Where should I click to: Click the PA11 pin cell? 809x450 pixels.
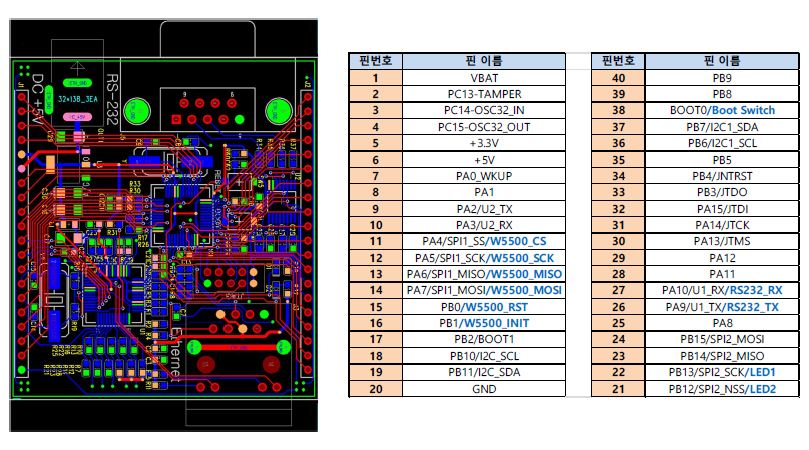(722, 274)
